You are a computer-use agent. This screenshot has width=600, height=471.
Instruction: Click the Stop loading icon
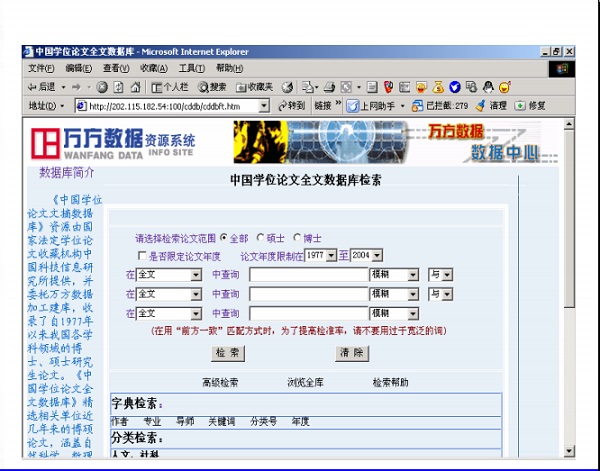[x=101, y=87]
